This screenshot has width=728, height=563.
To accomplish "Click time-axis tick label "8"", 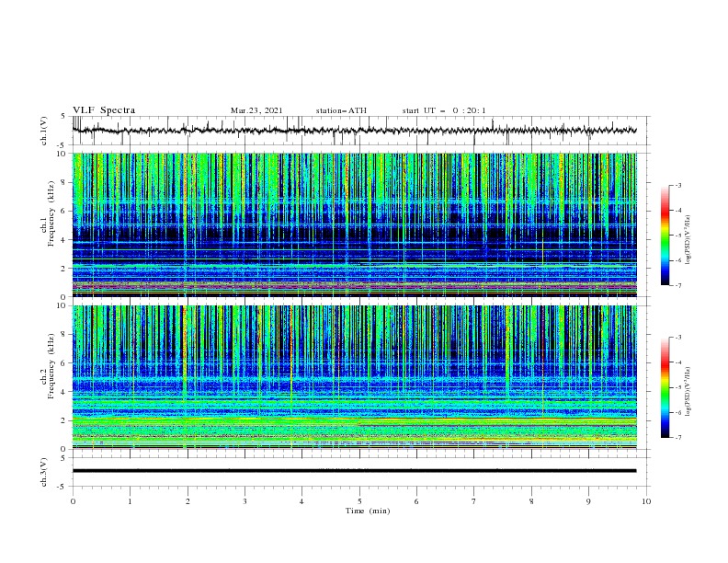I will click(x=531, y=501).
